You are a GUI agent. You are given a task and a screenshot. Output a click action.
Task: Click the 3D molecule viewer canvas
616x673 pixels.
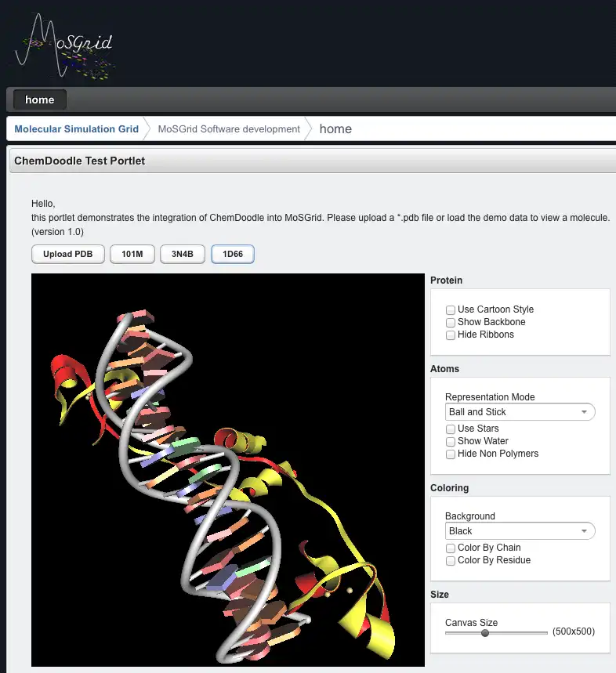pos(228,470)
